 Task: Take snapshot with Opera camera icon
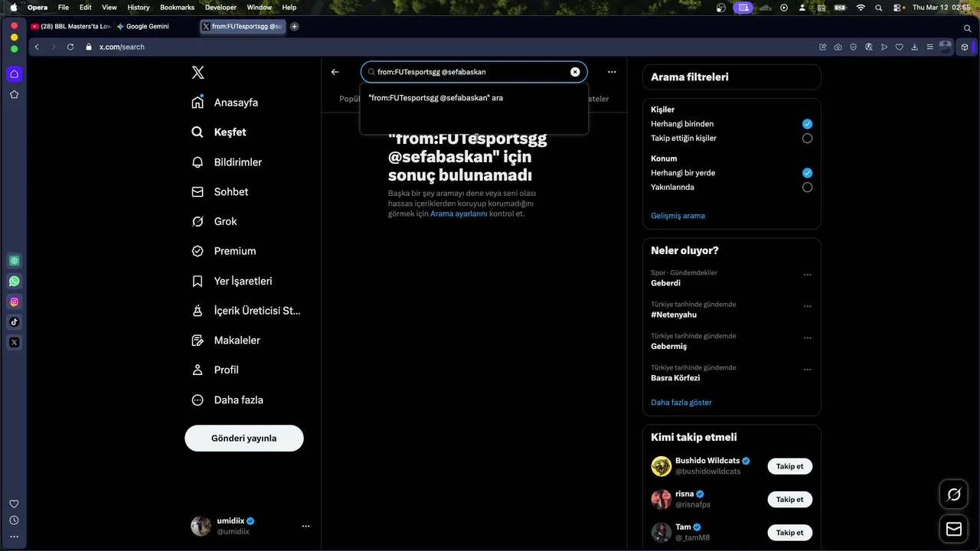click(838, 47)
